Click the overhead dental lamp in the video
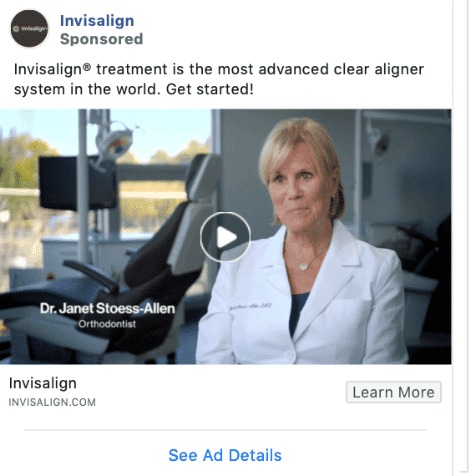 click(115, 141)
